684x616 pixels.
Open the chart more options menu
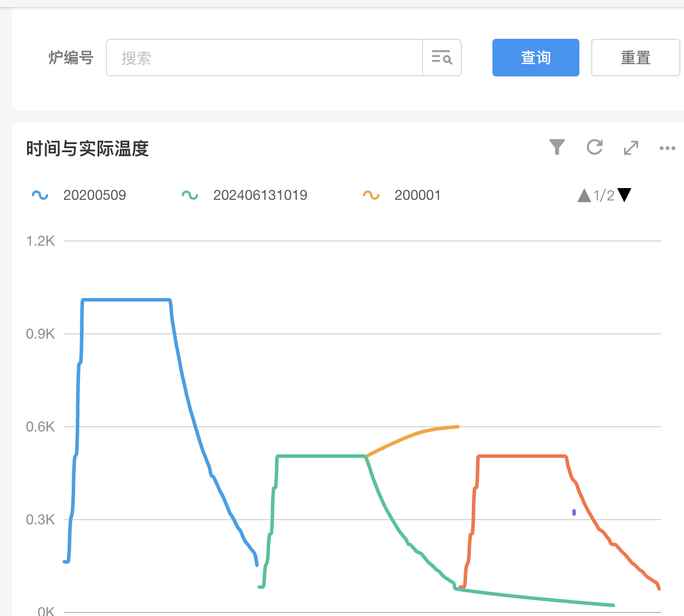[x=668, y=148]
